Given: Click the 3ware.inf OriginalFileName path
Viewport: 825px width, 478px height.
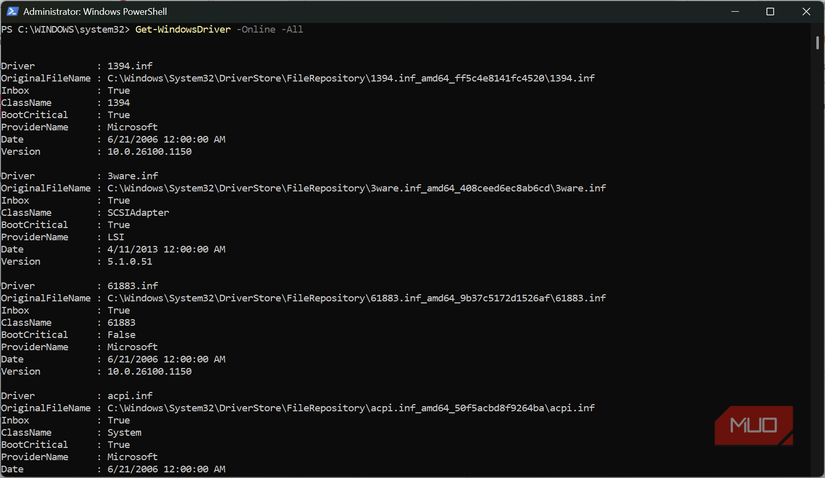Looking at the screenshot, I should click(357, 188).
